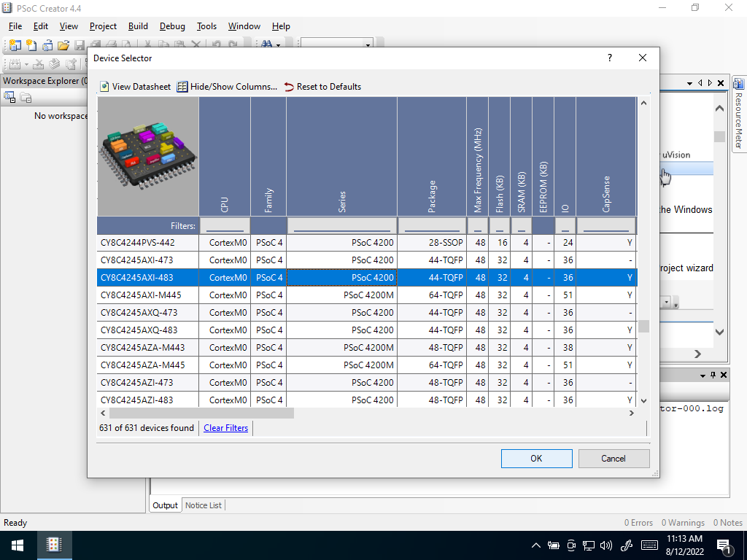Open the CapSense filter field

[606, 226]
